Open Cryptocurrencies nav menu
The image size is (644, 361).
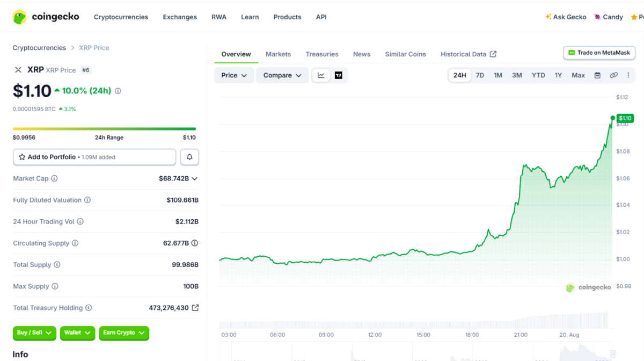click(x=121, y=17)
